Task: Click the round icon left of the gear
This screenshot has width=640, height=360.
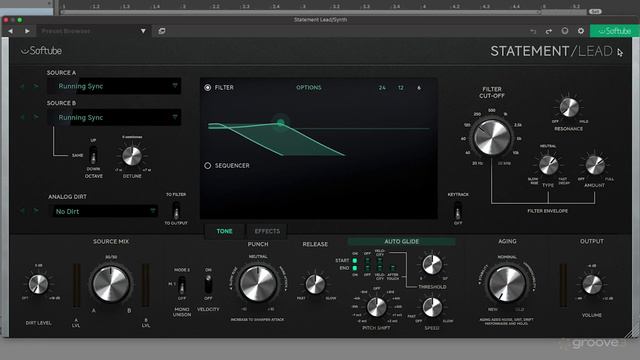Action: [564, 31]
